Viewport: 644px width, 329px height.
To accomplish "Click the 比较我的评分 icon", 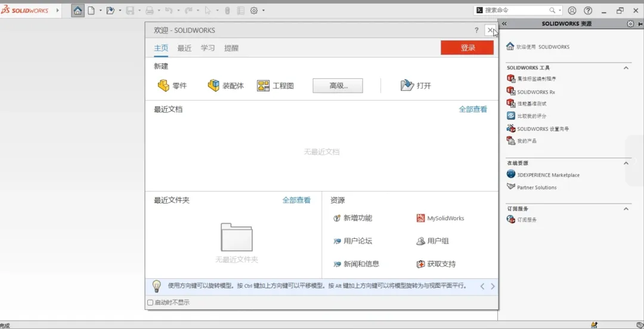I will coord(510,116).
